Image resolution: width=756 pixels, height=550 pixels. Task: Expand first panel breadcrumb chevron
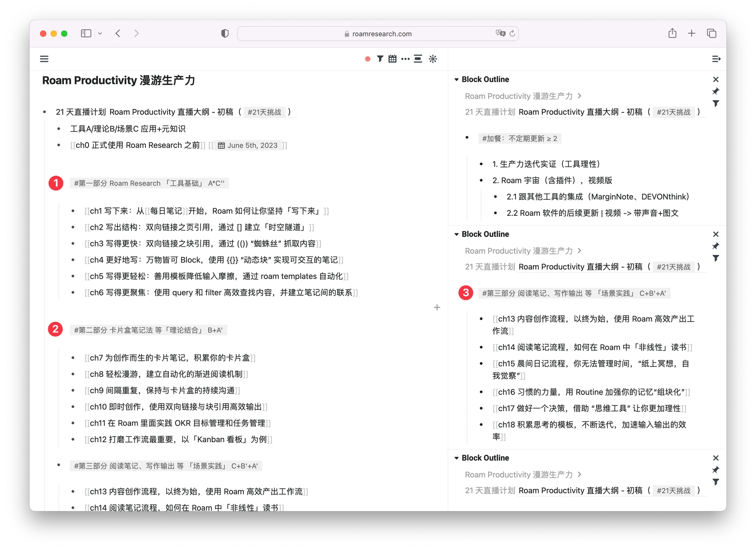579,96
